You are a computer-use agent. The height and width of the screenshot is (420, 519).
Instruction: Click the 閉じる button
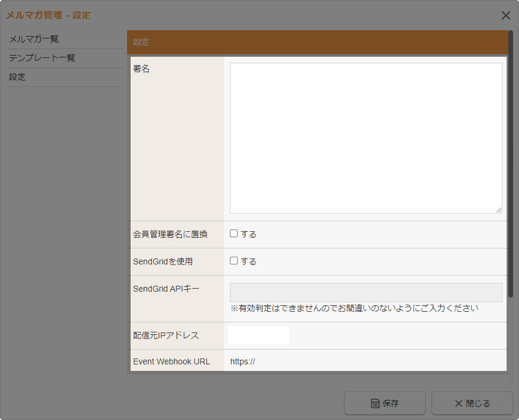(x=472, y=403)
